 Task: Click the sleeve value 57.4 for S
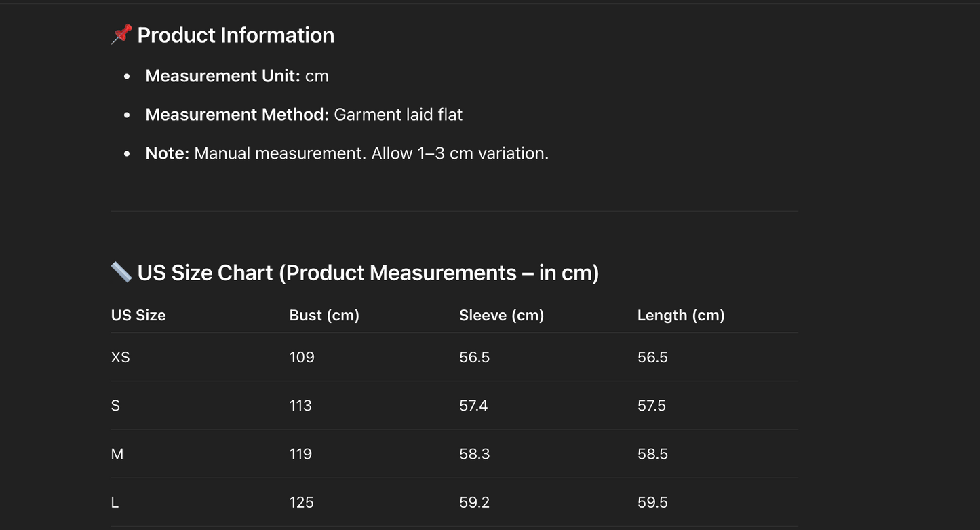[473, 406]
